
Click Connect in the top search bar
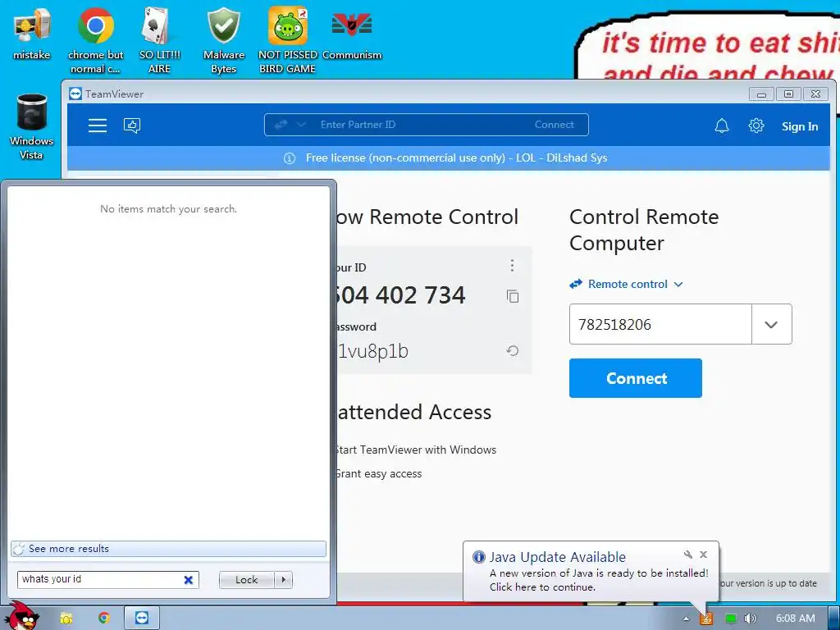pyautogui.click(x=554, y=125)
